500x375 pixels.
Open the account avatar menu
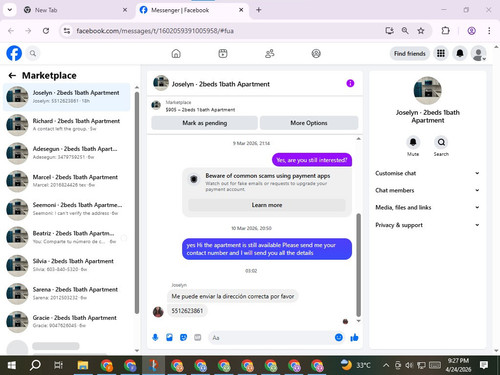click(479, 53)
